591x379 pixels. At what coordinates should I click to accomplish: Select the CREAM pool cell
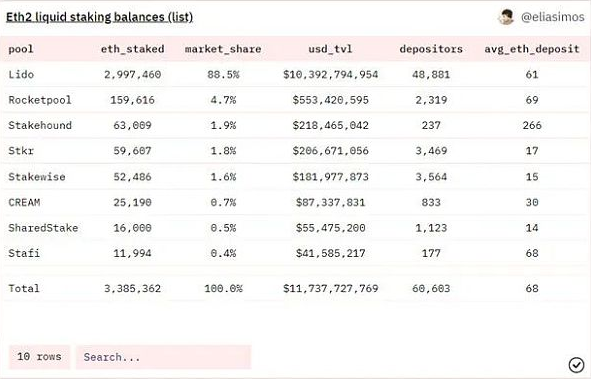(x=24, y=202)
